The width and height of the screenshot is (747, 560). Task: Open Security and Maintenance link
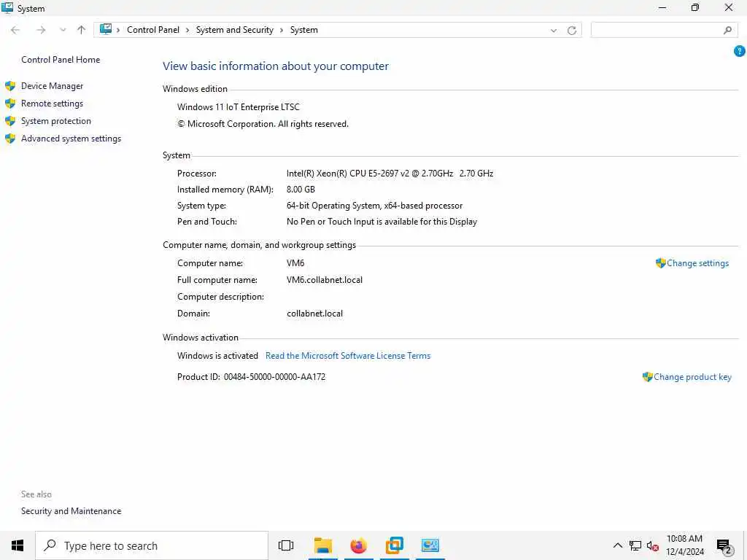tap(71, 511)
